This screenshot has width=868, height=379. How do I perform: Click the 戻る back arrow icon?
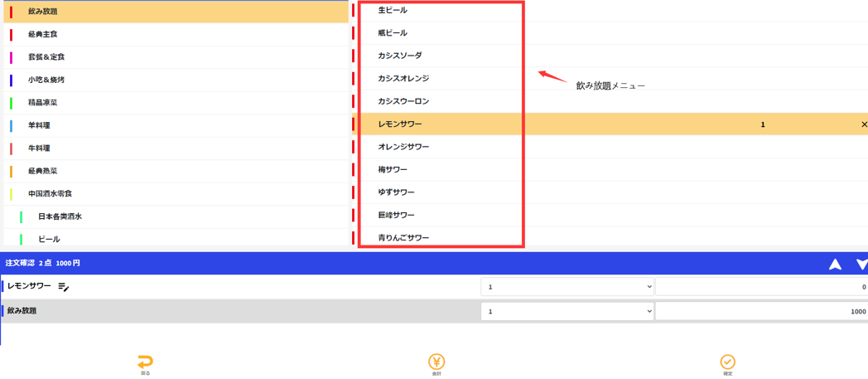(145, 362)
